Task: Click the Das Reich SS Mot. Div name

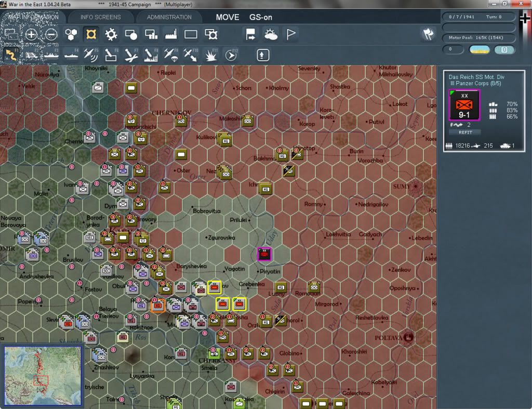Action: click(476, 77)
